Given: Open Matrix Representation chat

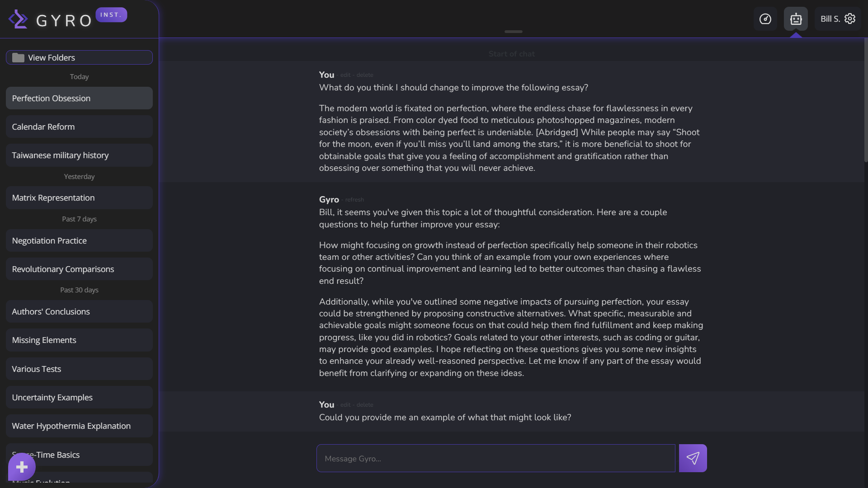Looking at the screenshot, I should (x=79, y=197).
